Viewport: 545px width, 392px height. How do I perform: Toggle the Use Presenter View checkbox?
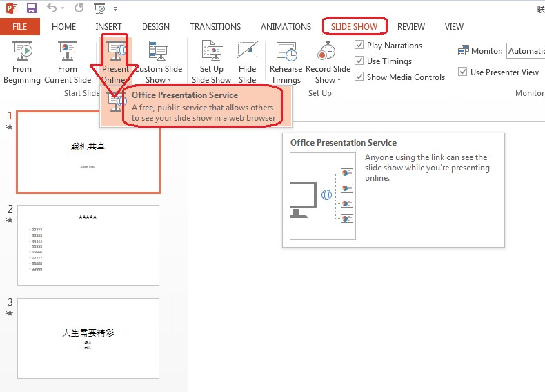[462, 72]
